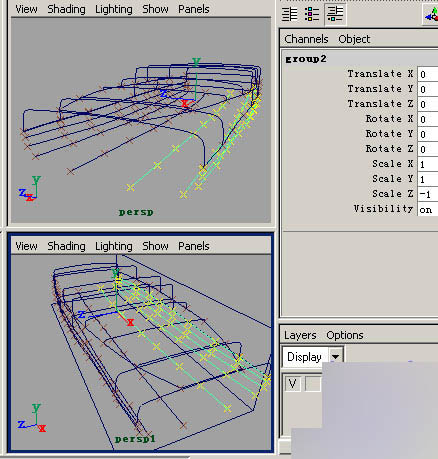438x459 pixels.
Task: Select the Visibility attribute label
Action: click(x=383, y=209)
